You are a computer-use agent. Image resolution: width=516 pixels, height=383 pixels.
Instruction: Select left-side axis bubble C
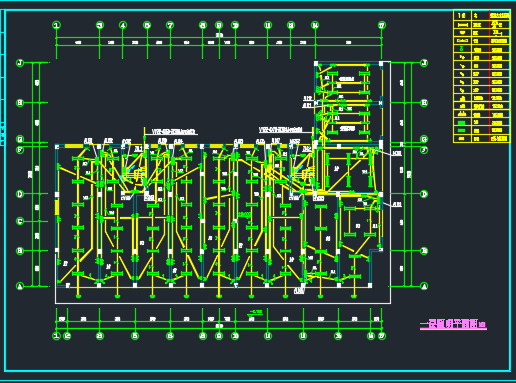tap(20, 221)
